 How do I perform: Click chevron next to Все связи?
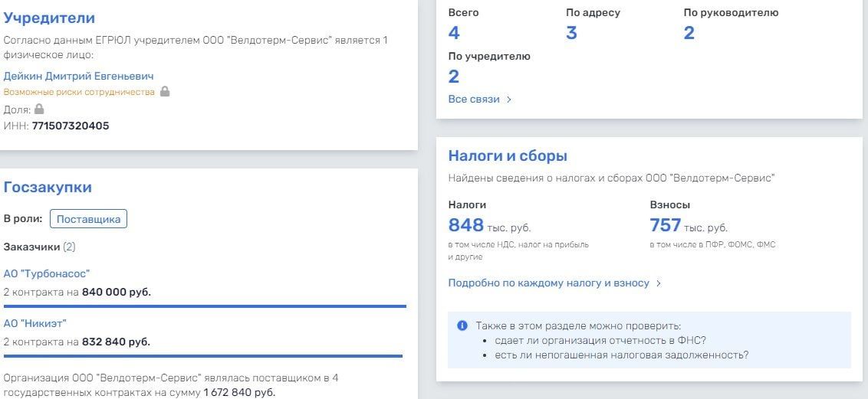point(508,100)
